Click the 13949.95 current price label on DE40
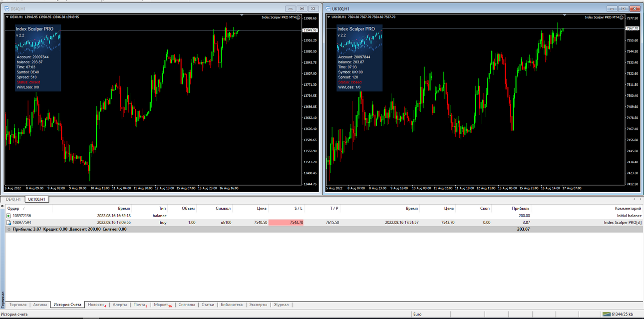 click(310, 30)
